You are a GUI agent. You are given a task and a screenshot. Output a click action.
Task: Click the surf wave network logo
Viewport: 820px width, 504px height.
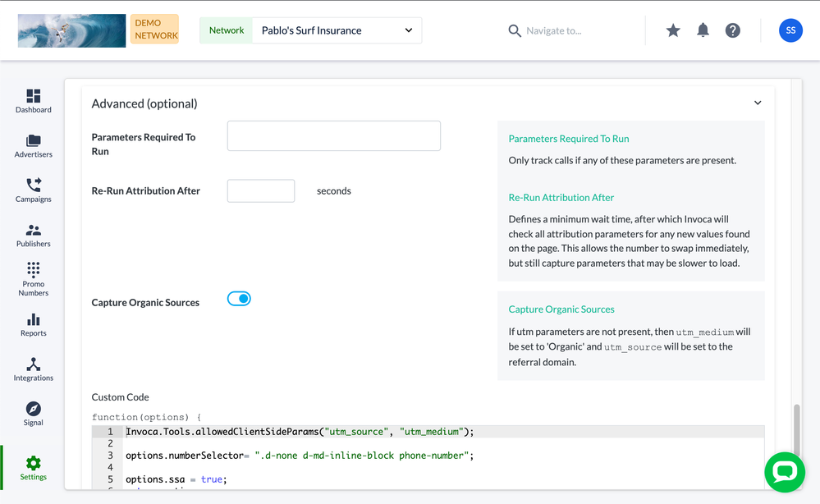click(x=71, y=31)
